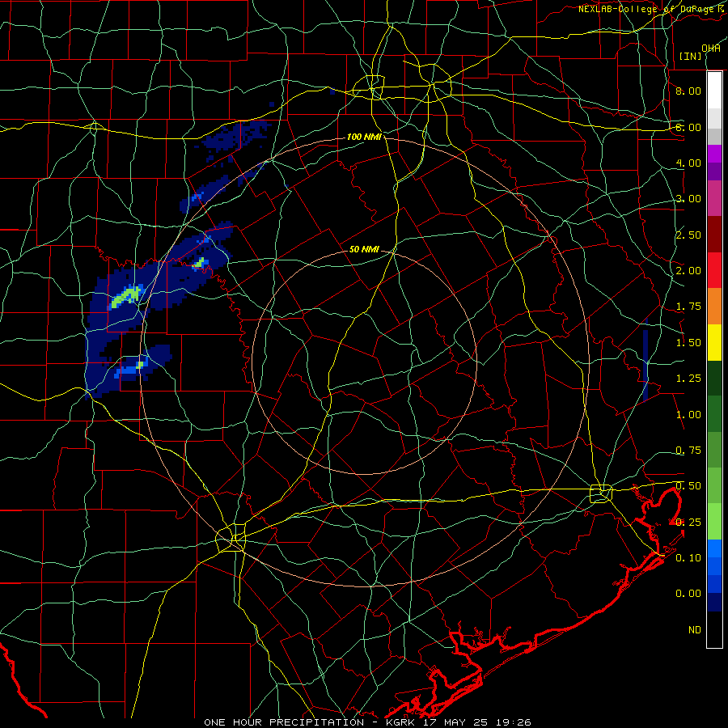Screen dimensions: 728x728
Task: Click the light blue swatch above 0.10
Action: (714, 548)
